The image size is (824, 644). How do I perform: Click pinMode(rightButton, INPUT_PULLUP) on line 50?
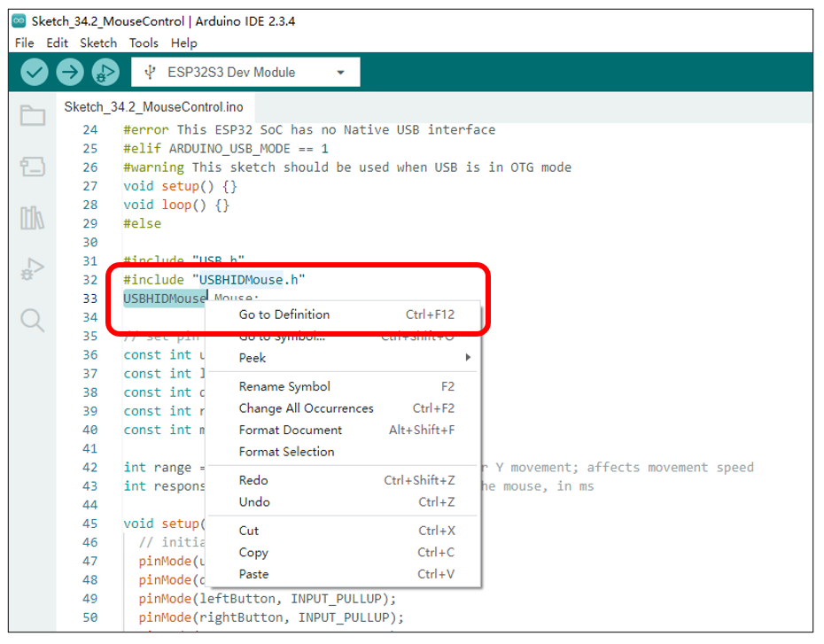(x=271, y=617)
